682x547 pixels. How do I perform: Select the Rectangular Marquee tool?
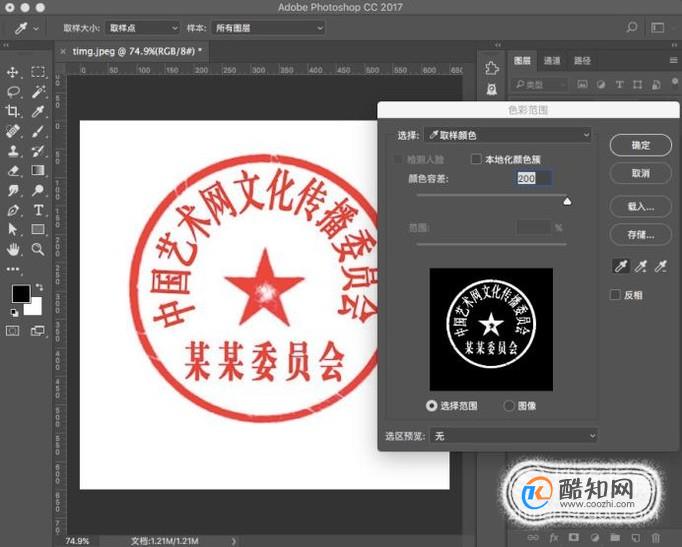(x=38, y=72)
